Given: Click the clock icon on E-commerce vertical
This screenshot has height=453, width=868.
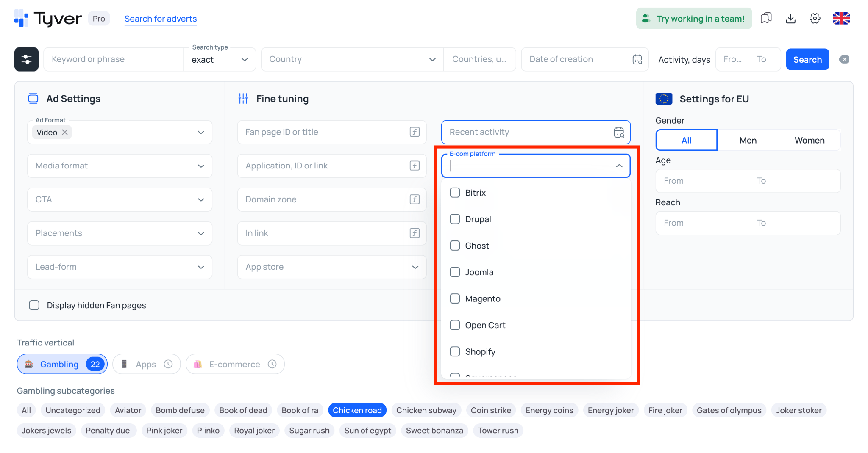Looking at the screenshot, I should pos(272,364).
